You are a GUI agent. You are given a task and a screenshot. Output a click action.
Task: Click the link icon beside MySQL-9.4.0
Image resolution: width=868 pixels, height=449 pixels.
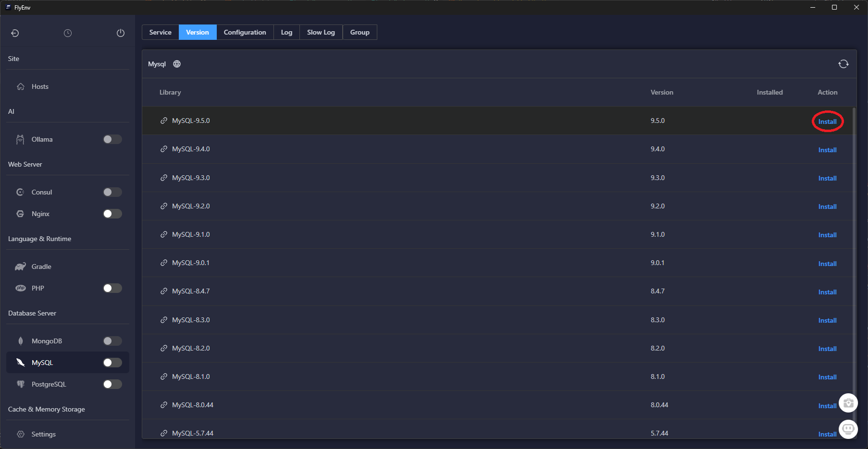(164, 149)
